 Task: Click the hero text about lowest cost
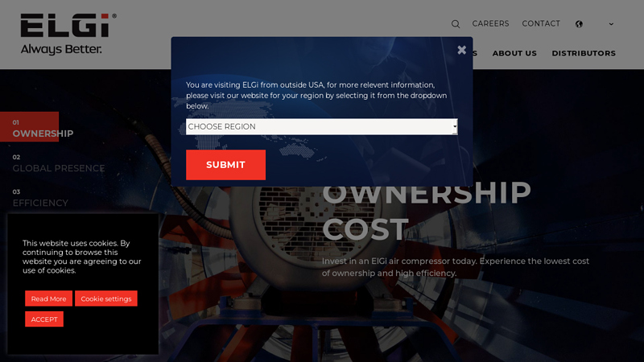click(456, 267)
